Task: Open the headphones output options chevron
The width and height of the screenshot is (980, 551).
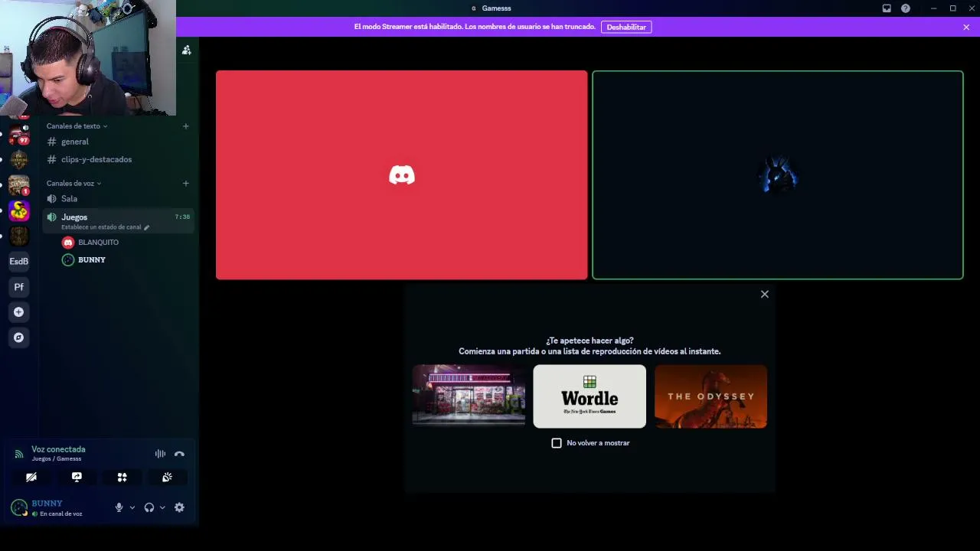Action: pyautogui.click(x=162, y=507)
